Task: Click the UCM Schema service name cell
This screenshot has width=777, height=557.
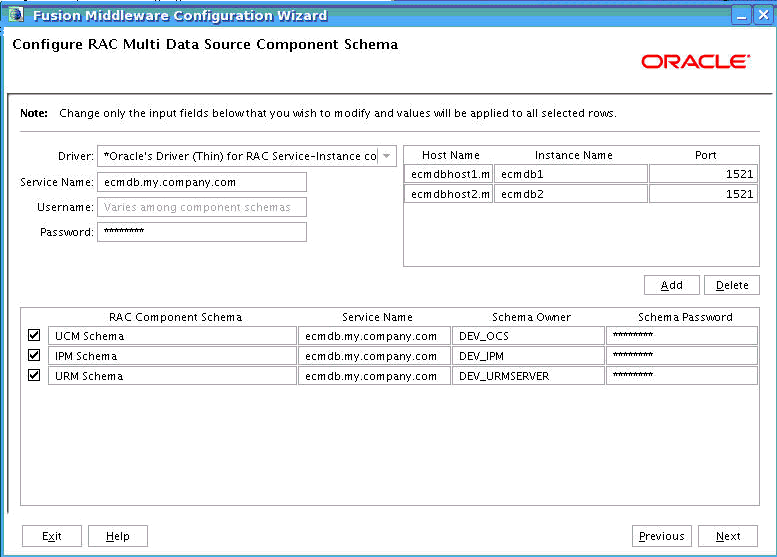Action: [374, 335]
